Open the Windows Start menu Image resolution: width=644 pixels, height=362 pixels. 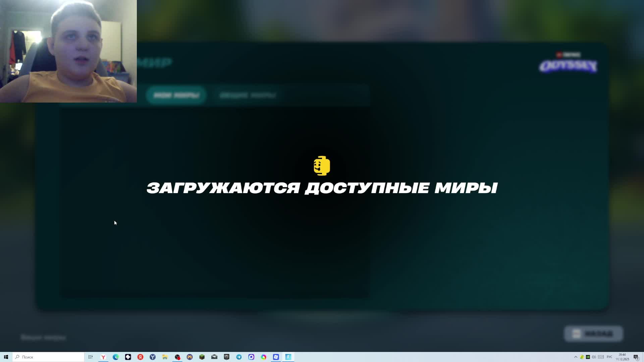6,357
